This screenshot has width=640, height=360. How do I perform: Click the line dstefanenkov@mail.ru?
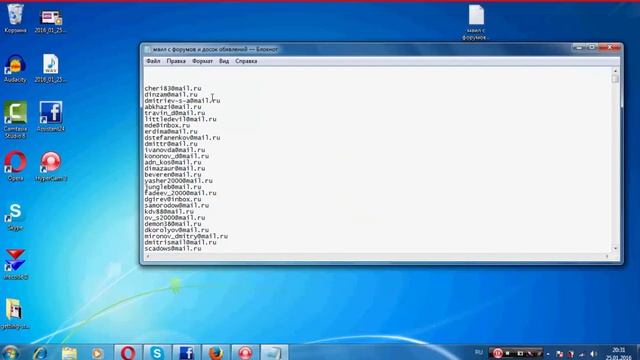click(x=182, y=138)
